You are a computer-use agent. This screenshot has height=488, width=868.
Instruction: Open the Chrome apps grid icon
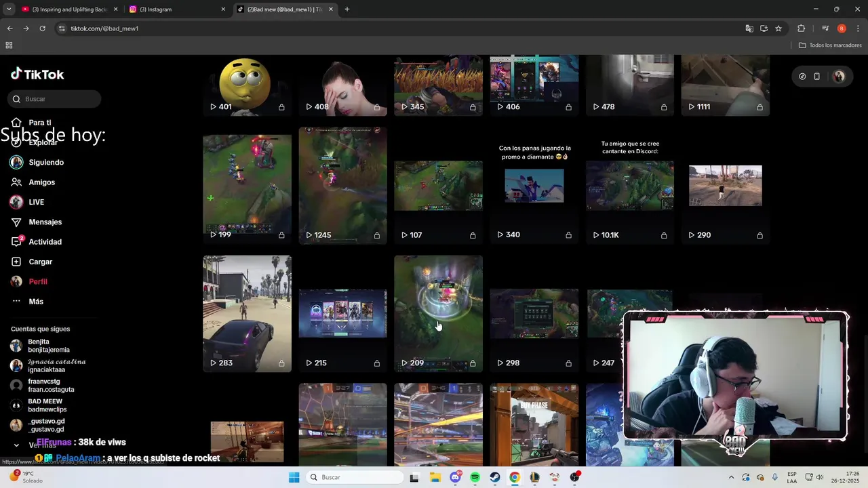tap(9, 45)
